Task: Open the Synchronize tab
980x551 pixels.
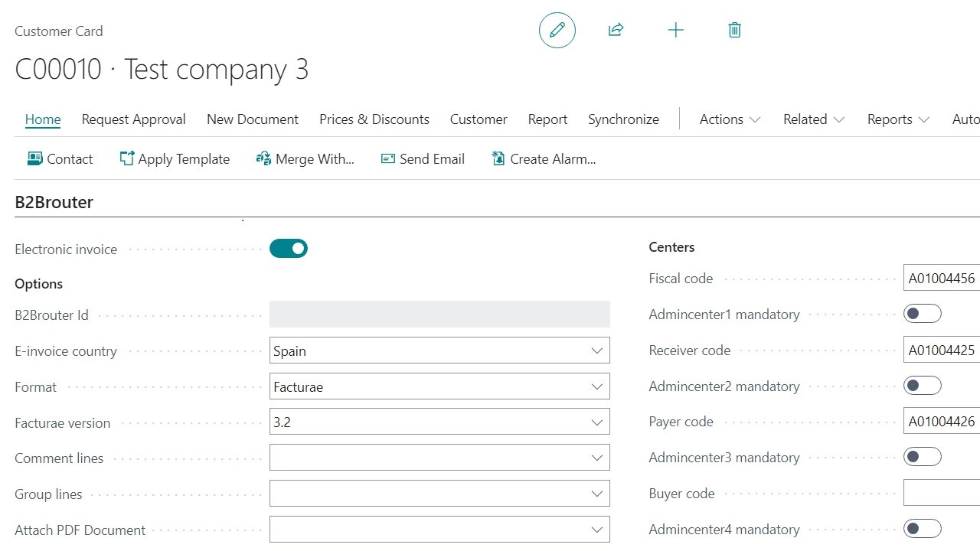Action: (623, 119)
